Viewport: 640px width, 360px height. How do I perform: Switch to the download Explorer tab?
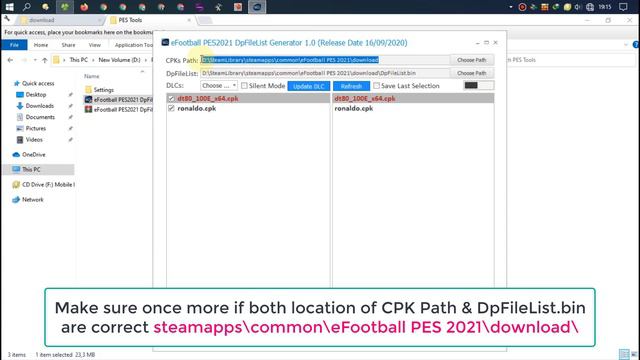pyautogui.click(x=60, y=20)
